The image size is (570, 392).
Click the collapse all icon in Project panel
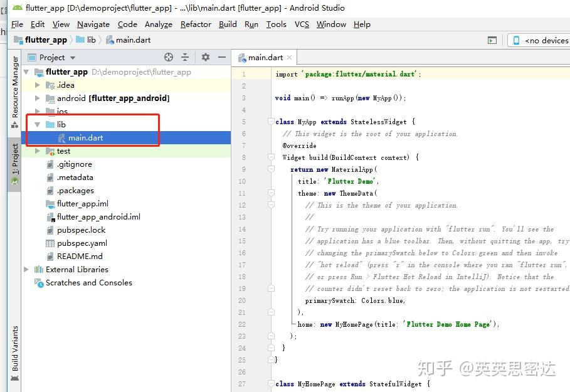tap(185, 57)
